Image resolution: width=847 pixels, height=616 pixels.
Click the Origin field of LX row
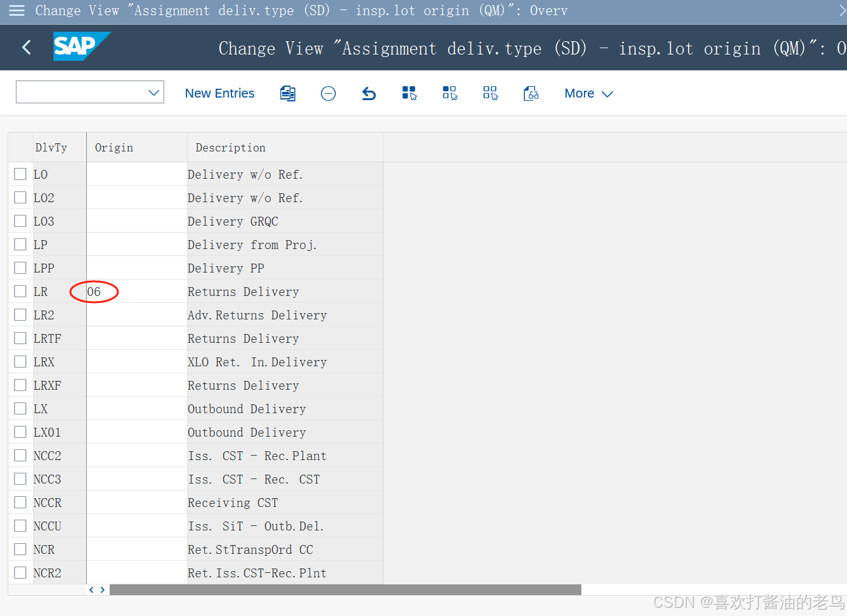tap(137, 409)
